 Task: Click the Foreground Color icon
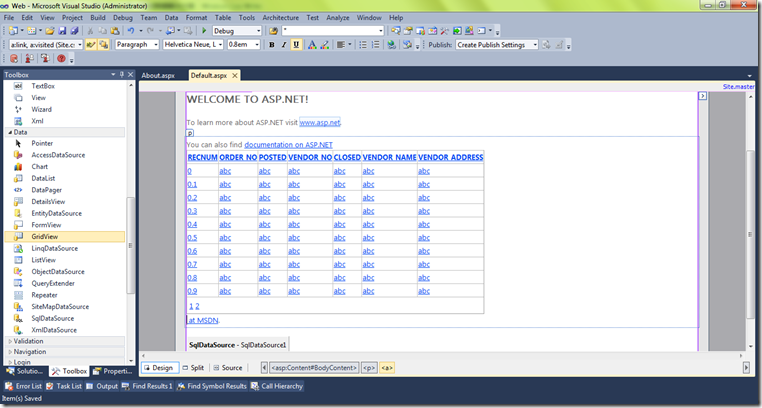[312, 45]
